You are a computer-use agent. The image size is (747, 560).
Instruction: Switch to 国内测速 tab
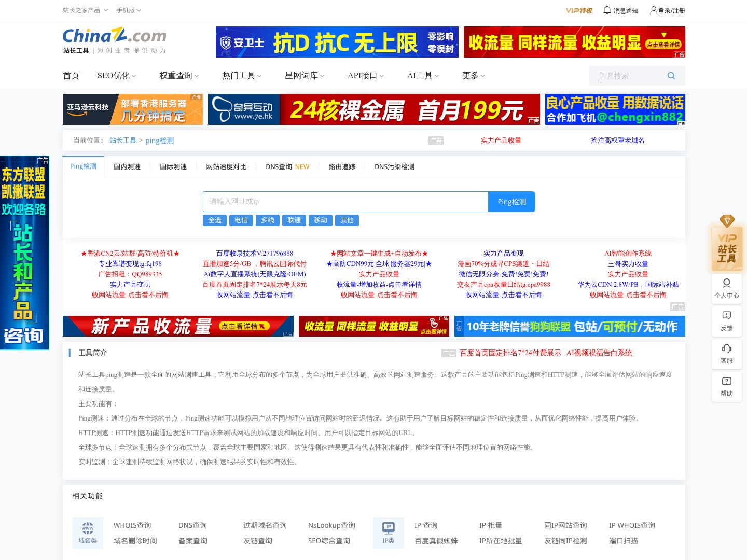click(127, 167)
